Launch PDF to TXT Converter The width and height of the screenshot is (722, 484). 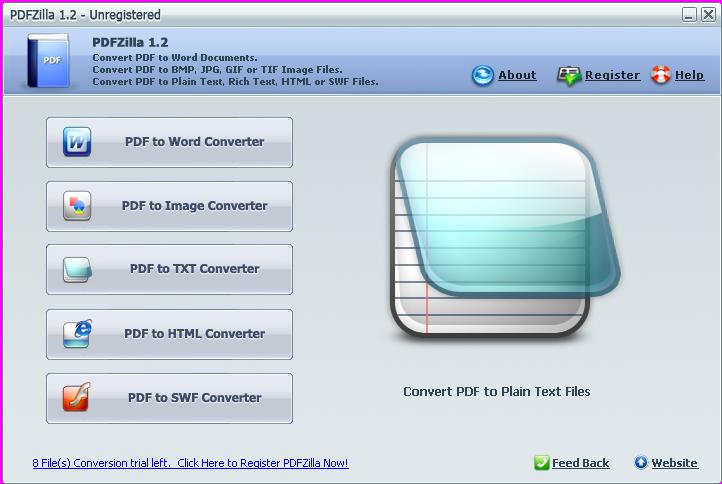point(169,269)
